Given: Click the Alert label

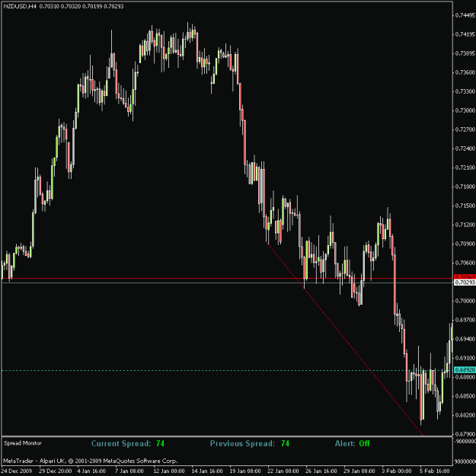Looking at the screenshot, I should tap(345, 443).
